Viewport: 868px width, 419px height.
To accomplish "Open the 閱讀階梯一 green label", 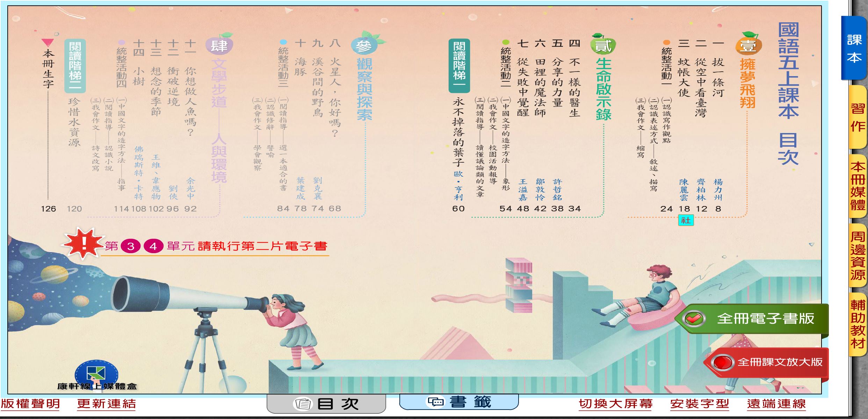I will click(459, 66).
